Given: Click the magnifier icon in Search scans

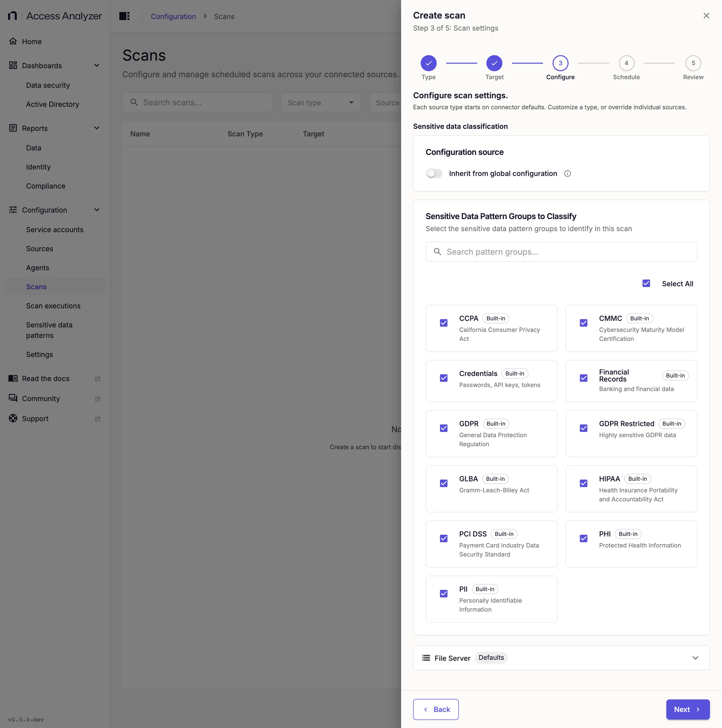Looking at the screenshot, I should 134,102.
